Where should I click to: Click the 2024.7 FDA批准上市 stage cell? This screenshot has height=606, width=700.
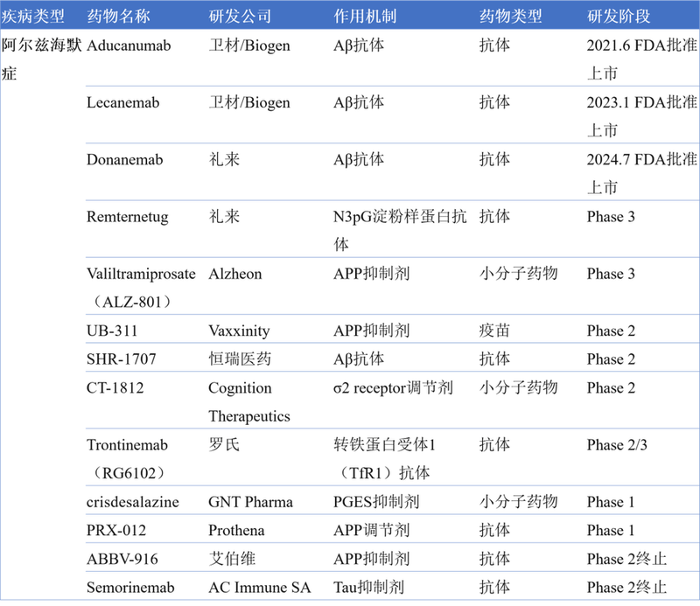point(642,173)
